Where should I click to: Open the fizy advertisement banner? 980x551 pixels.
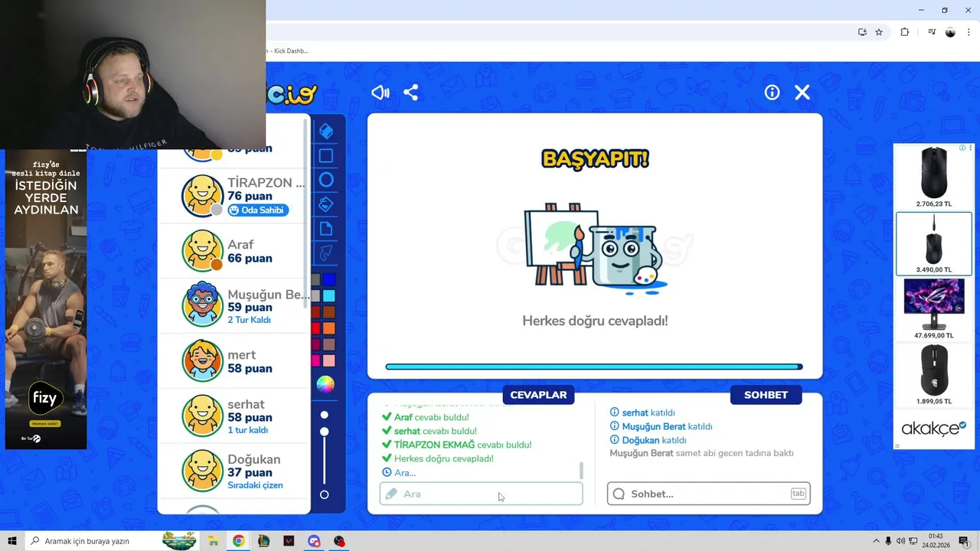46,299
